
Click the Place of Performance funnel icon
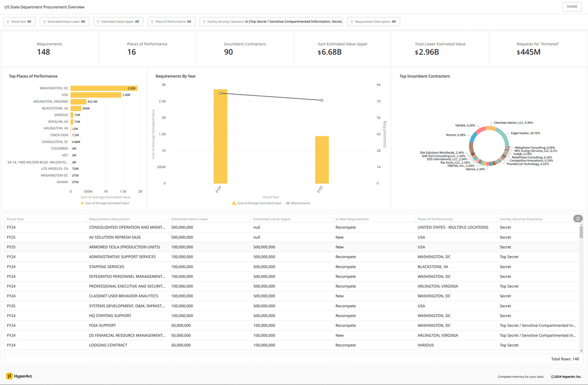click(x=152, y=22)
